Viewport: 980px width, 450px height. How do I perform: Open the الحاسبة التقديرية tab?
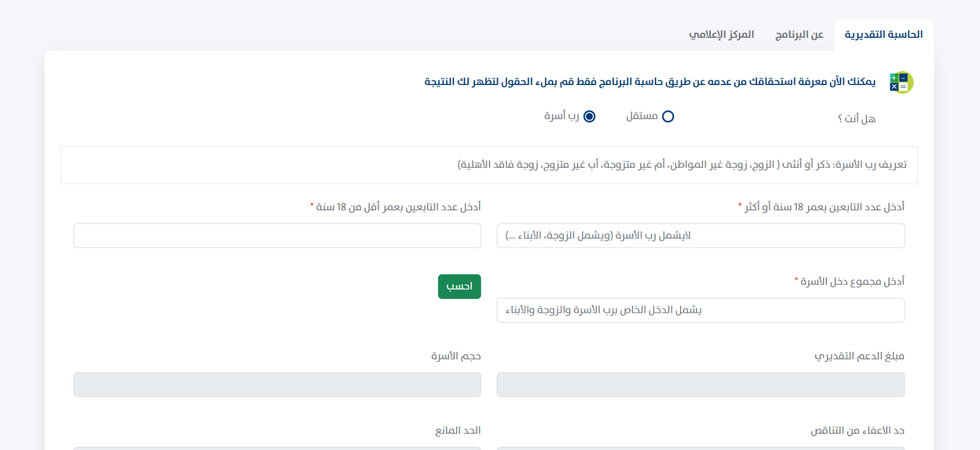883,34
